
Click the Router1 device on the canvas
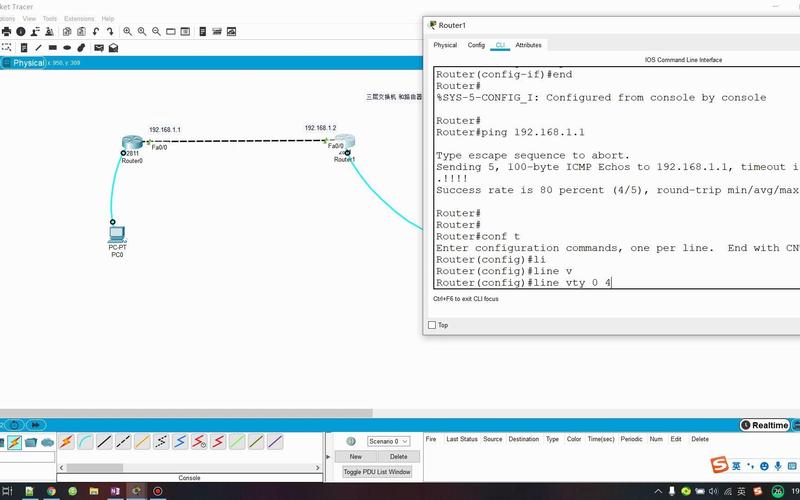(345, 141)
